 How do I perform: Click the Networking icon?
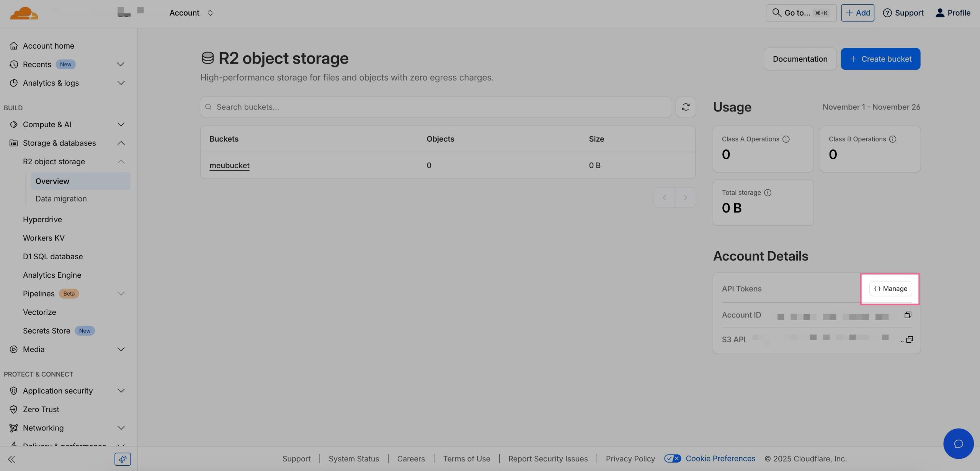[14, 428]
